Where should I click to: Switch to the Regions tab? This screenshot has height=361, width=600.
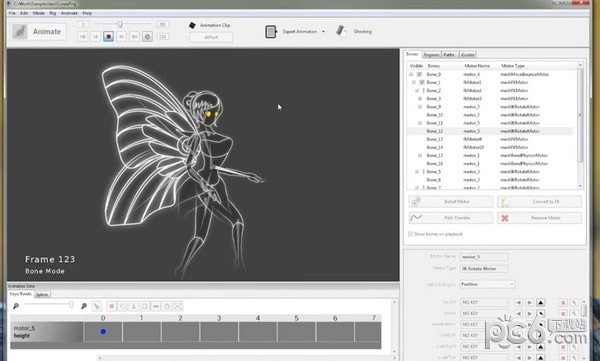pos(431,55)
